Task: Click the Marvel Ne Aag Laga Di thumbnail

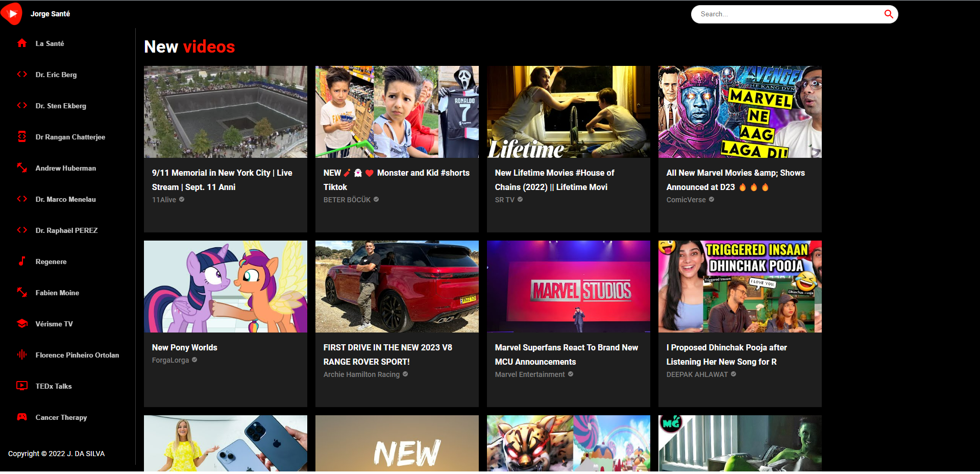Action: click(740, 112)
